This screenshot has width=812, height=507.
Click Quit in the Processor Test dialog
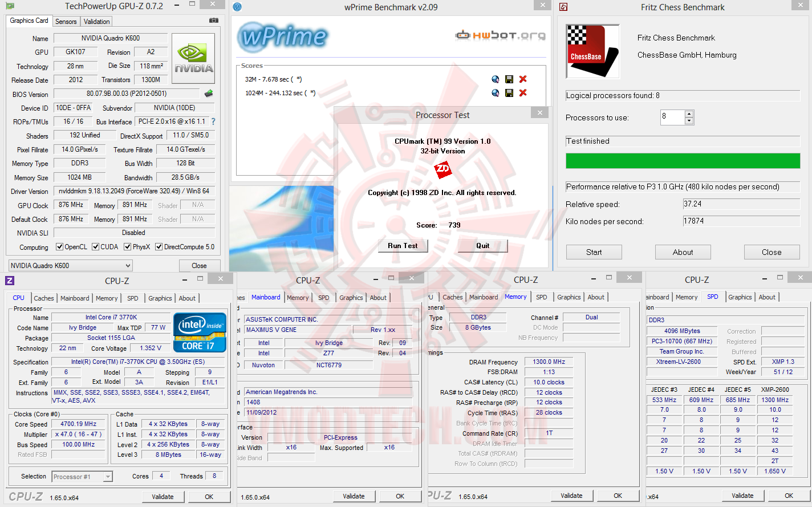pyautogui.click(x=482, y=246)
